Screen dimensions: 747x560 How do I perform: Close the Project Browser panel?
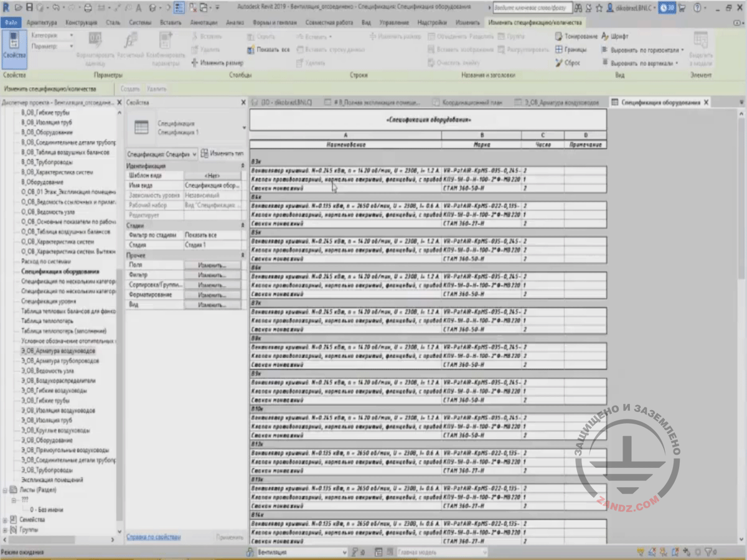(120, 102)
